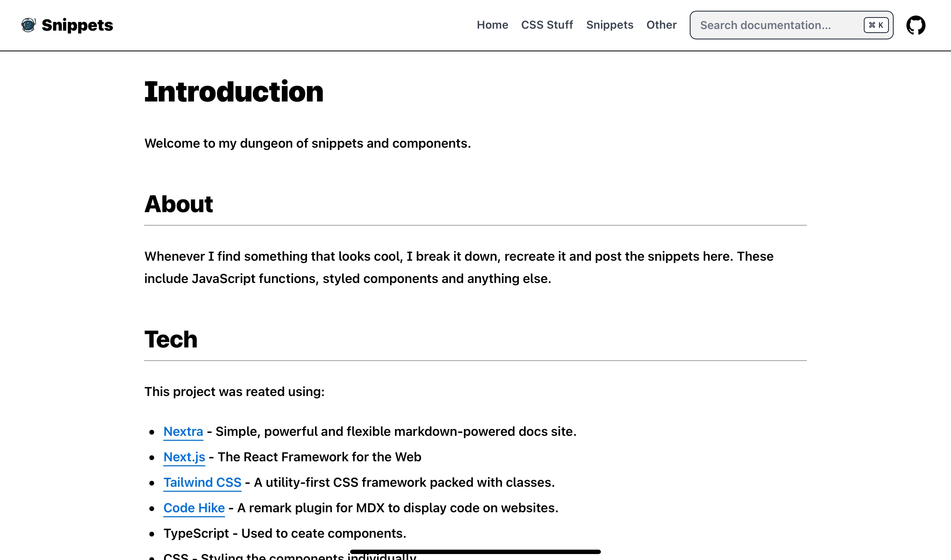Open the CSS Stuff menu
Image resolution: width=951 pixels, height=560 pixels.
(547, 25)
